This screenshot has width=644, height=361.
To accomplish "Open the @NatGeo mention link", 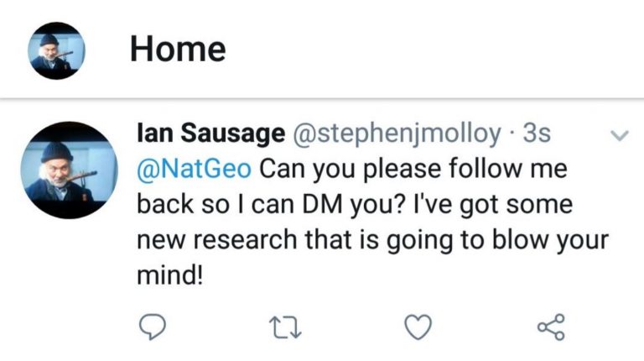I will (193, 169).
